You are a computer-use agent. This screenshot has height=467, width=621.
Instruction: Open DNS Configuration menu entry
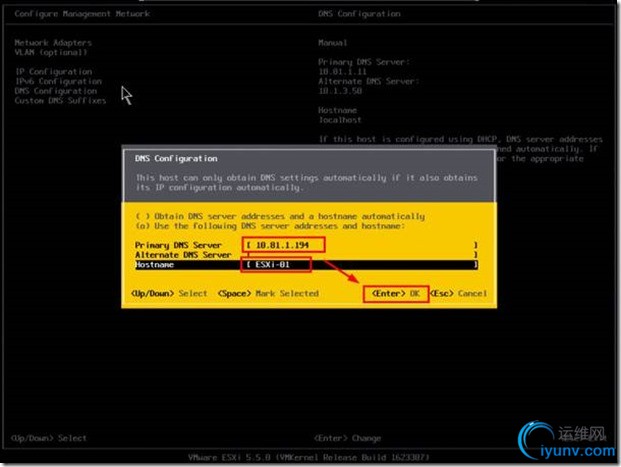56,91
